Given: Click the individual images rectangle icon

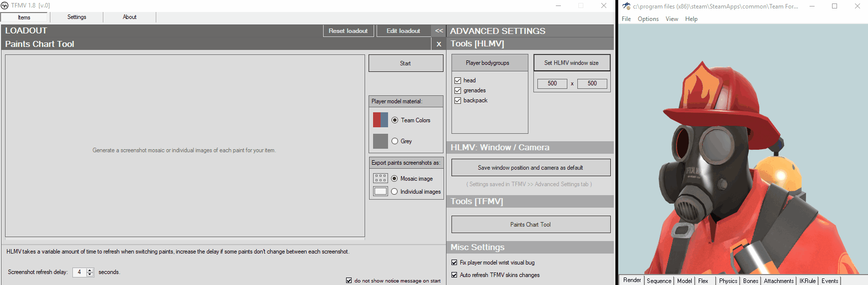Looking at the screenshot, I should 381,191.
